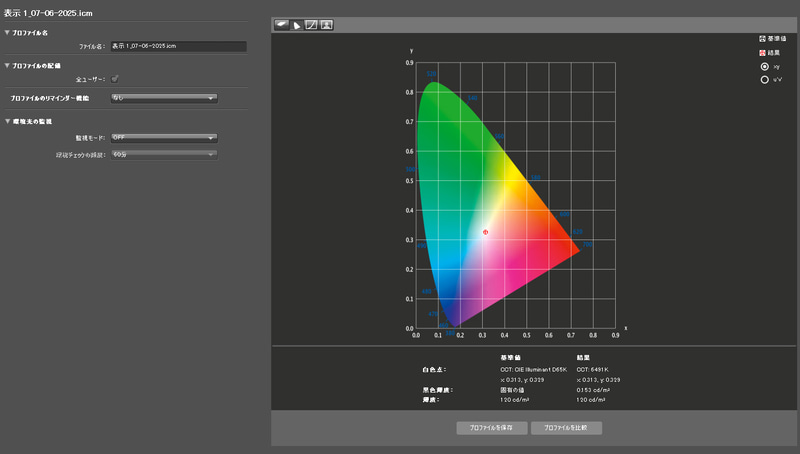Image resolution: width=800 pixels, height=454 pixels.
Task: Click the 表示 1_07-06-2025.icm title text
Action: (48, 13)
